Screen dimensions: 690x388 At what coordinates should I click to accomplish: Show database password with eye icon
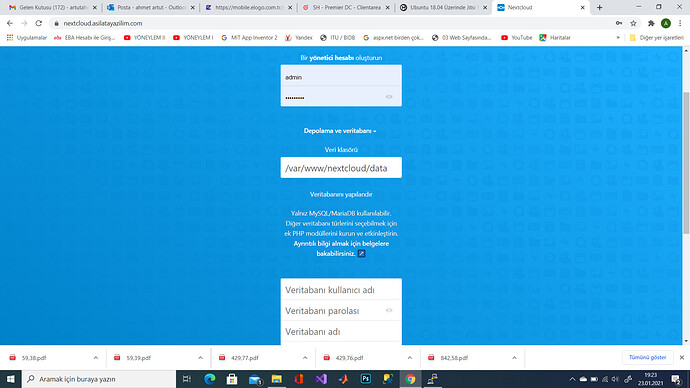pyautogui.click(x=389, y=310)
